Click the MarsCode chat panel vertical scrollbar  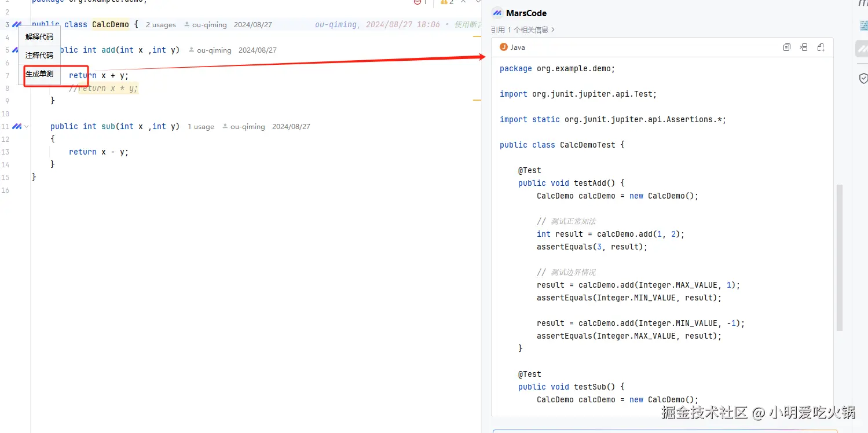coord(840,258)
